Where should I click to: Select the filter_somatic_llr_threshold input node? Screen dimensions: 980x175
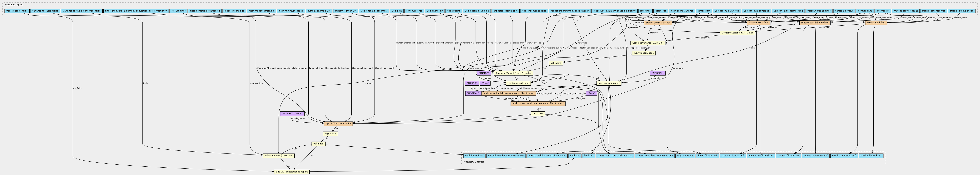[205, 11]
